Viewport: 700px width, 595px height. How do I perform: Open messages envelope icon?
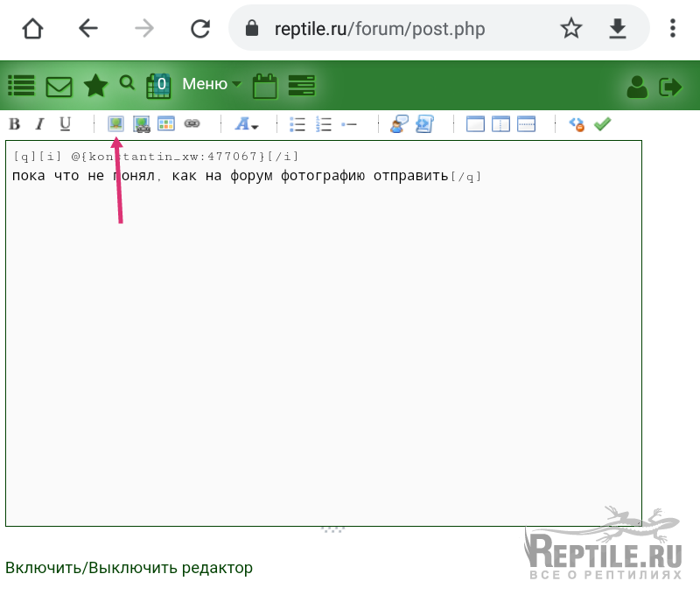coord(59,86)
